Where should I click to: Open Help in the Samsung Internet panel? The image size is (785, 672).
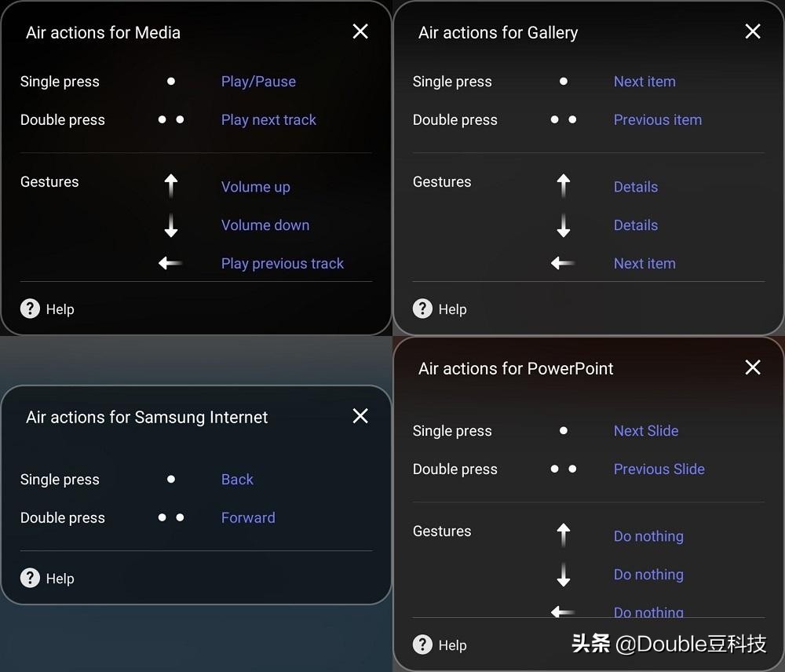pos(47,579)
